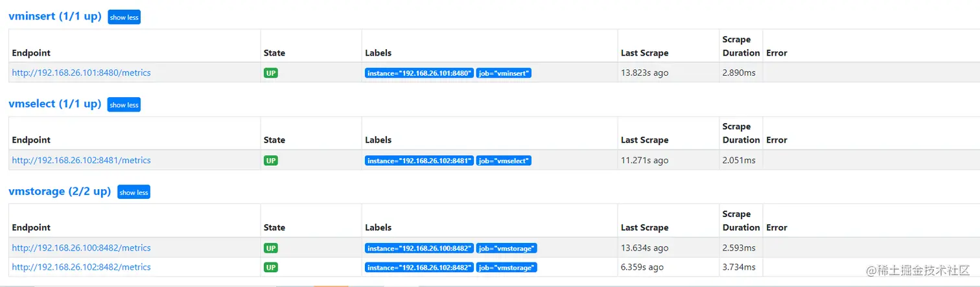The width and height of the screenshot is (980, 287).
Task: Click the instance="192.168.26.101:8480" label badge
Action: click(419, 73)
